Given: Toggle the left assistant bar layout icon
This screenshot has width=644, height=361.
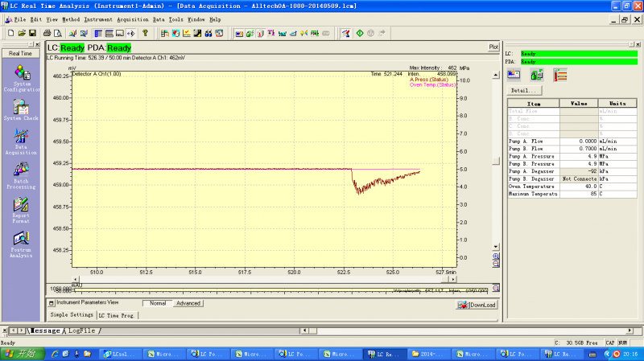Looking at the screenshot, I should [98, 33].
